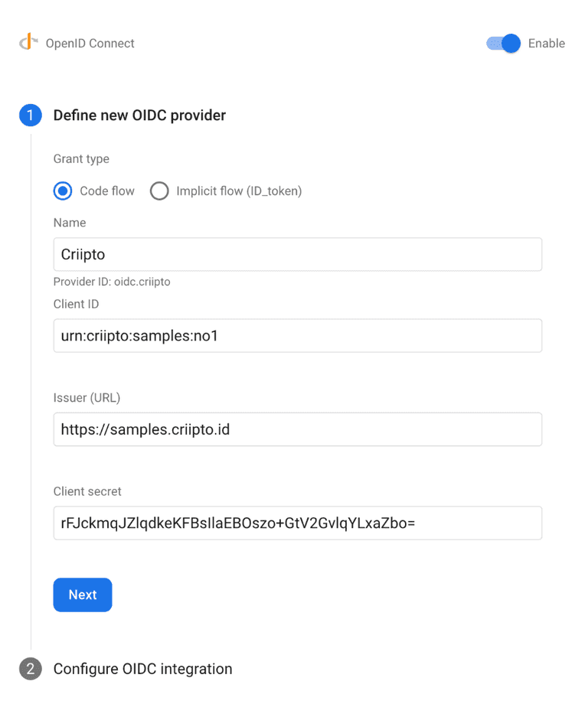The width and height of the screenshot is (588, 704).
Task: Select the Code flow grant type
Action: [62, 191]
